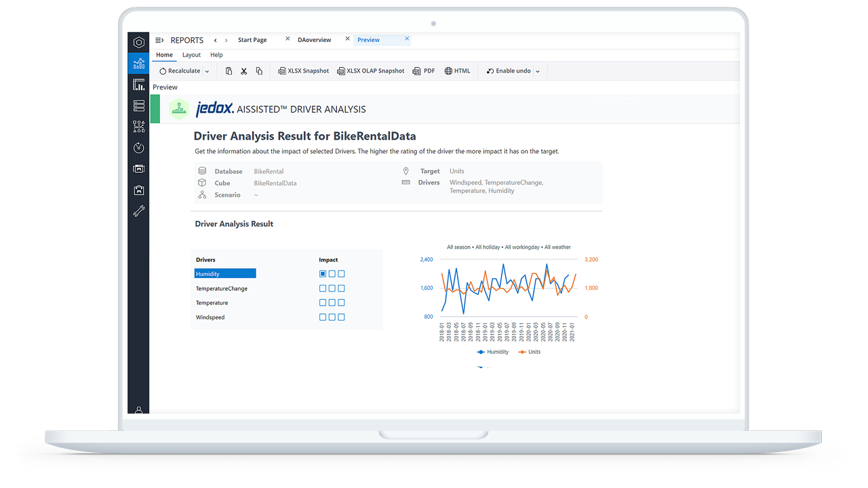Switch to the DAoverview tab

pyautogui.click(x=315, y=40)
